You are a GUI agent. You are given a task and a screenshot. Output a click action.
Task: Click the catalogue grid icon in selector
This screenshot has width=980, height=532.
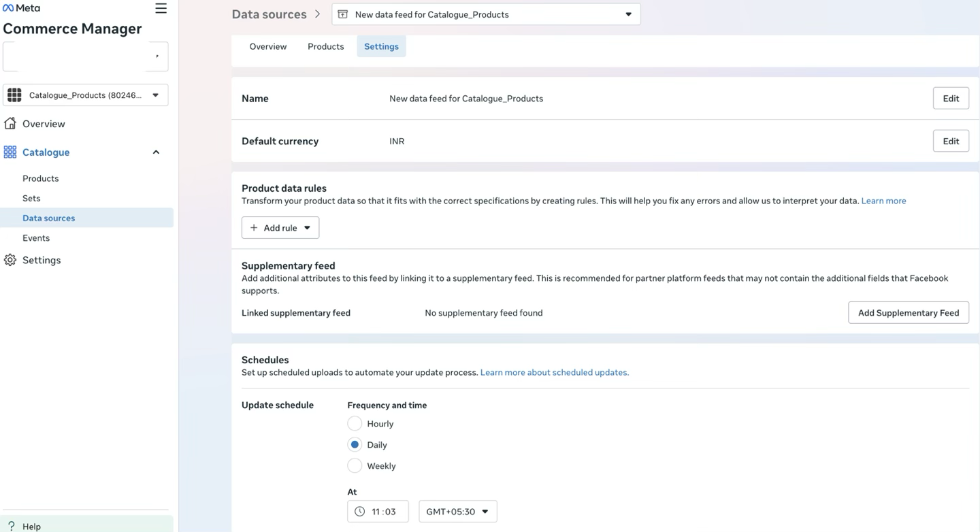14,95
